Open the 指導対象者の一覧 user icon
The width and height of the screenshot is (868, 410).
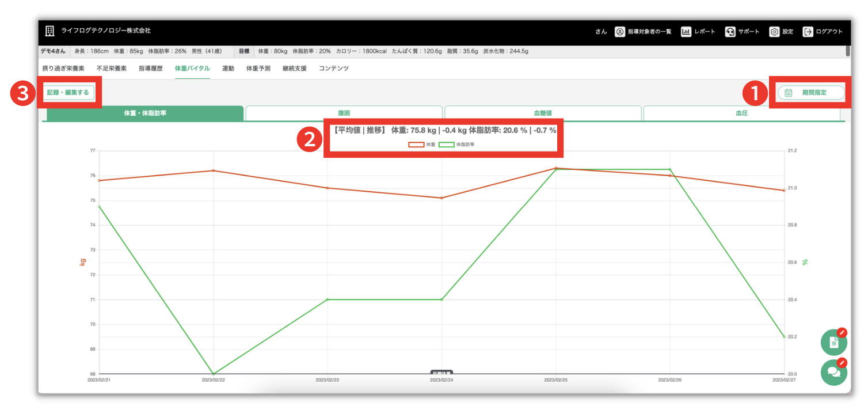click(x=620, y=32)
